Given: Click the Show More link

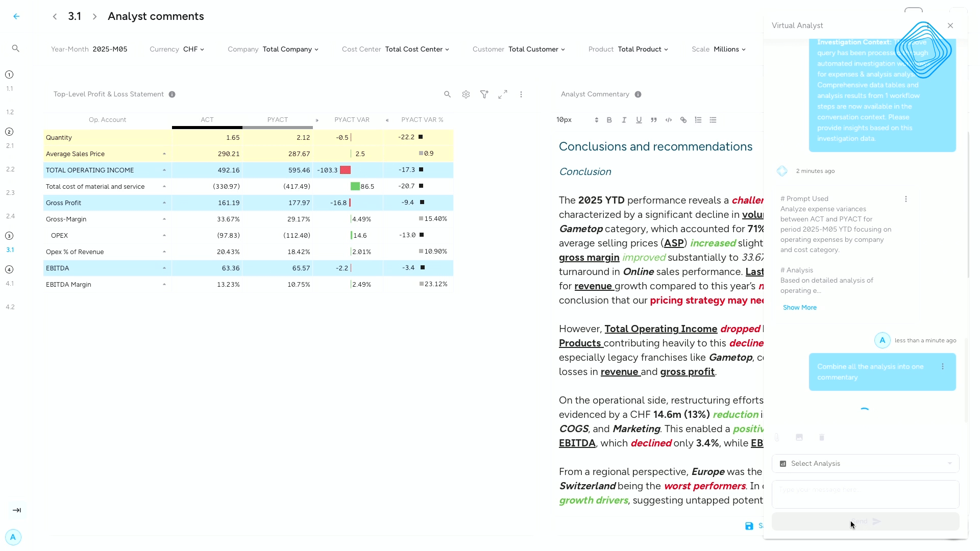Looking at the screenshot, I should 799,308.
